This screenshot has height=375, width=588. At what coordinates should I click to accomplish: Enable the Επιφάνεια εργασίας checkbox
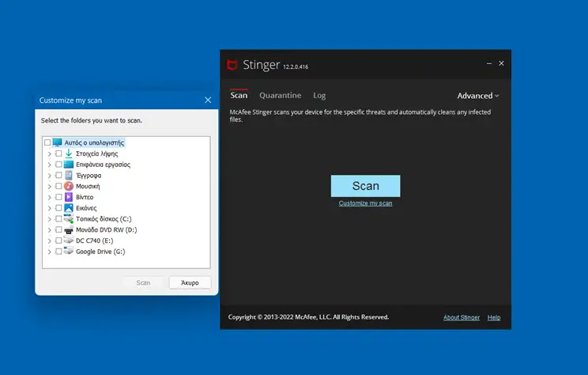(x=58, y=165)
